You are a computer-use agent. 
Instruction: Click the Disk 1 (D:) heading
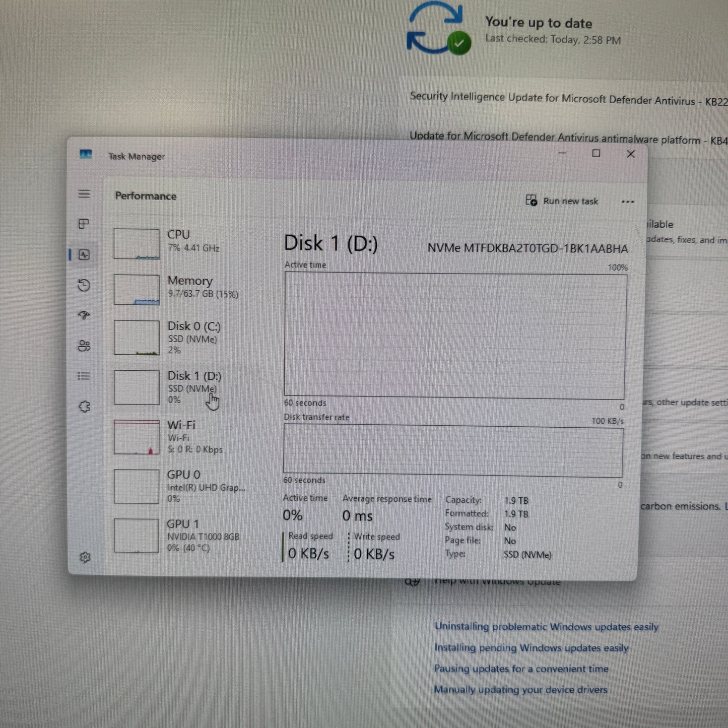click(330, 243)
